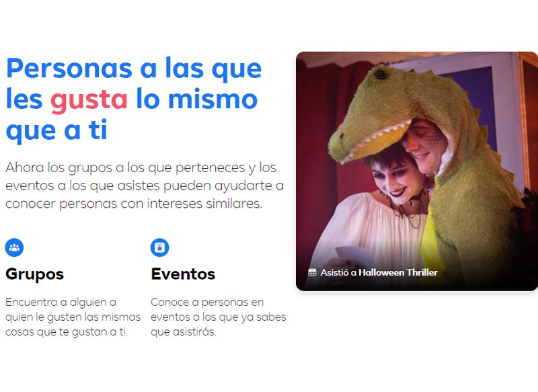Click the text conocer personas con intereses similares
538x392 pixels.
click(134, 204)
